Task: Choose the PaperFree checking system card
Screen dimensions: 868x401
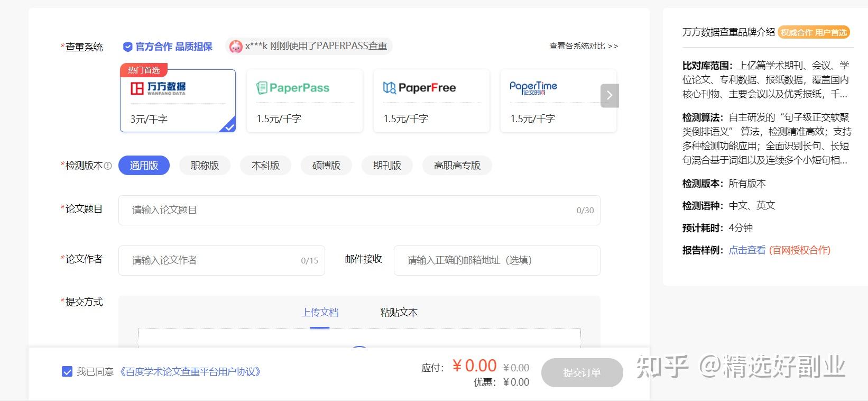Action: click(x=431, y=101)
